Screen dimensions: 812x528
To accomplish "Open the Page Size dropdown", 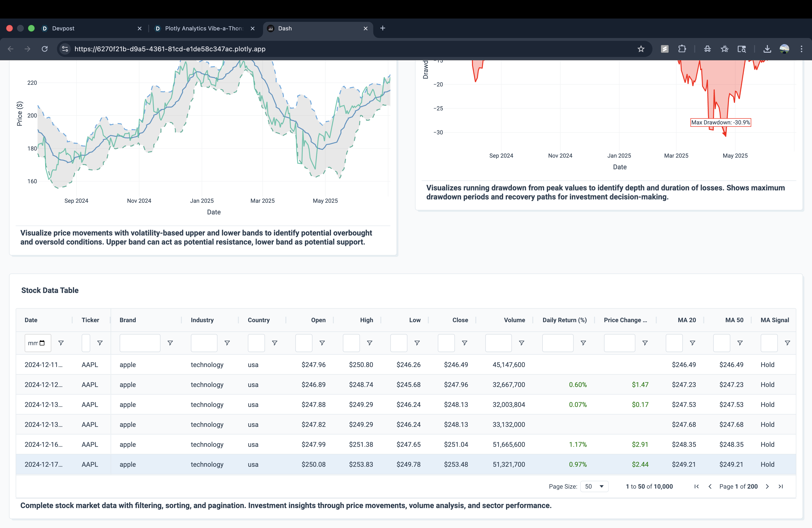I will [594, 486].
